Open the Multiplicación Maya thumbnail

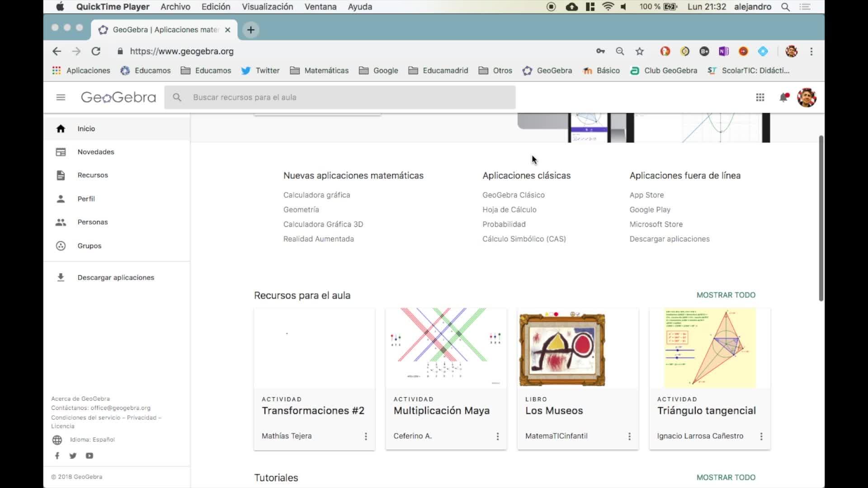446,347
